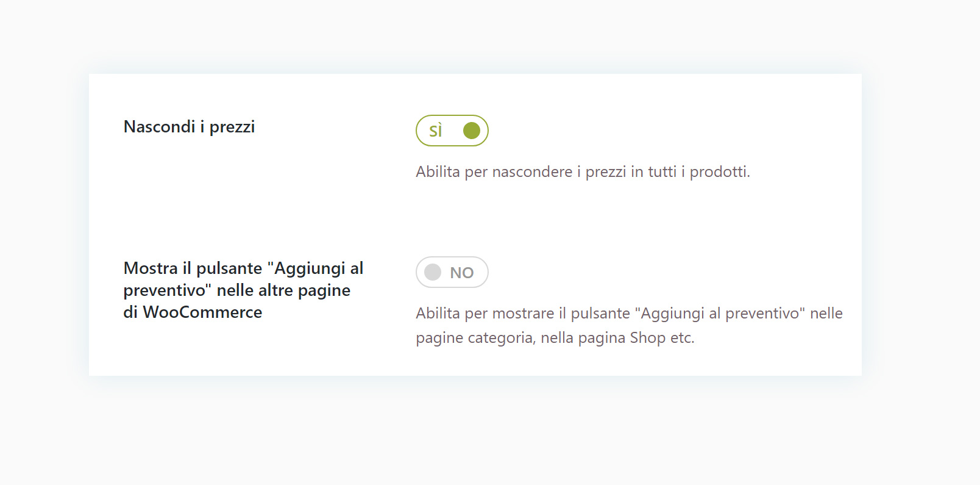Click "Aggiungi al" in the left label

(x=319, y=268)
